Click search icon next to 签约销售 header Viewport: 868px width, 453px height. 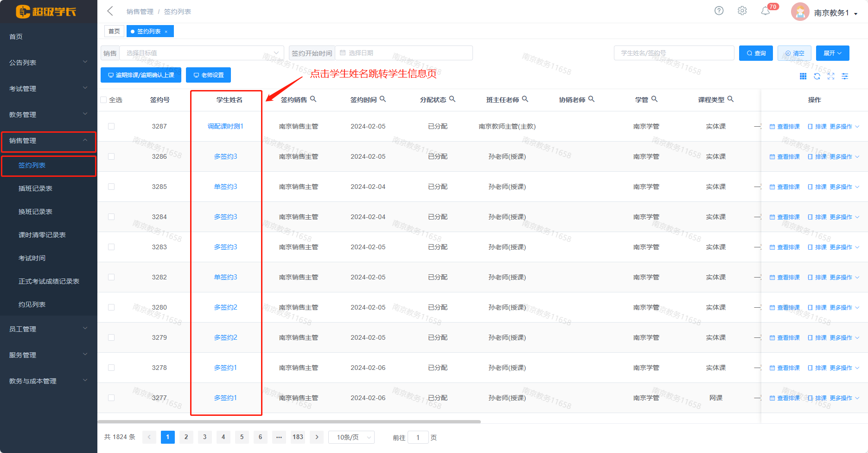(x=313, y=99)
